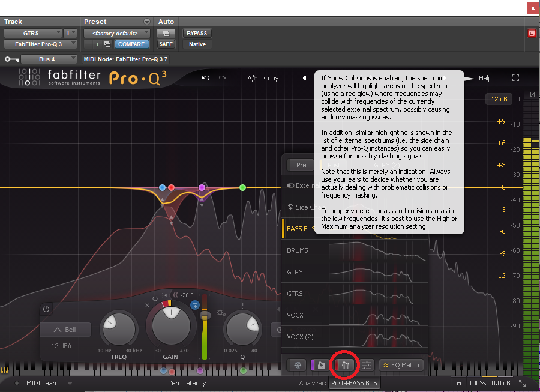Image resolution: width=540 pixels, height=392 pixels.
Task: Open the FabFilter Pro-Q 3 insert selector
Action: point(40,44)
